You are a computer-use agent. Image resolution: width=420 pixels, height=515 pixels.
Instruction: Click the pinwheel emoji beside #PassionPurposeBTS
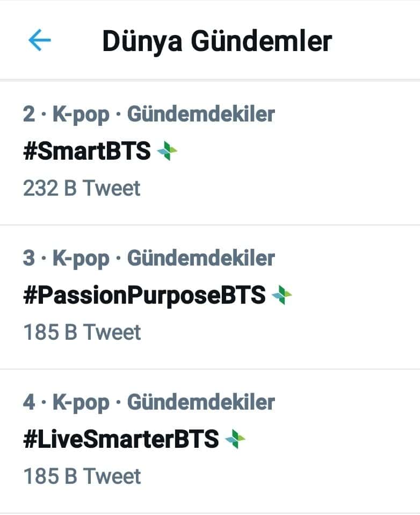[282, 295]
